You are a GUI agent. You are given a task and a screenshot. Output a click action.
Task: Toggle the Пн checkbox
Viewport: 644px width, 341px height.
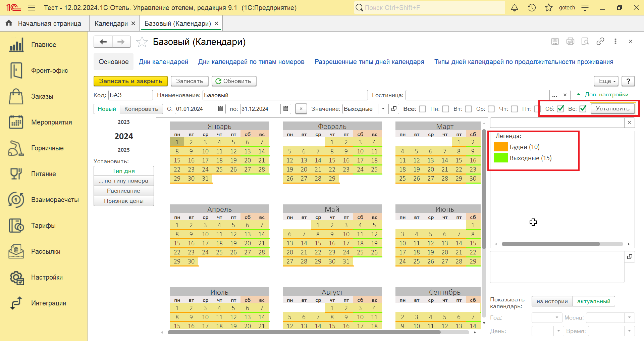[x=446, y=109]
